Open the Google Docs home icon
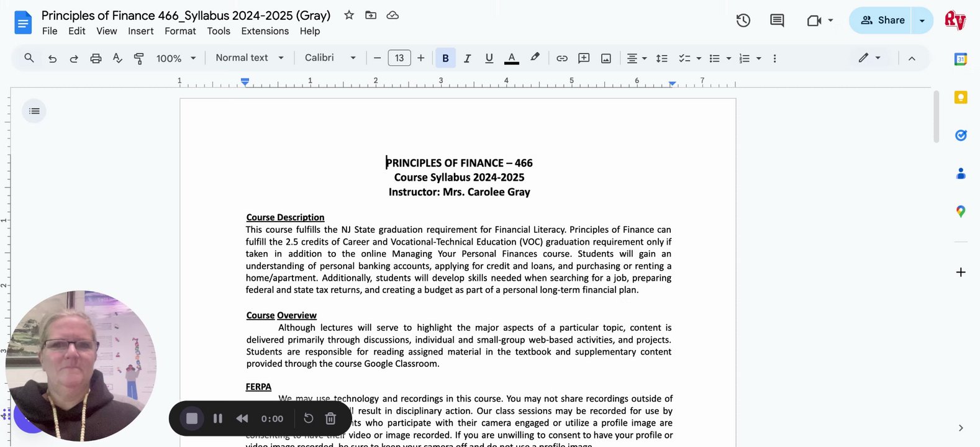980x447 pixels. [x=23, y=23]
